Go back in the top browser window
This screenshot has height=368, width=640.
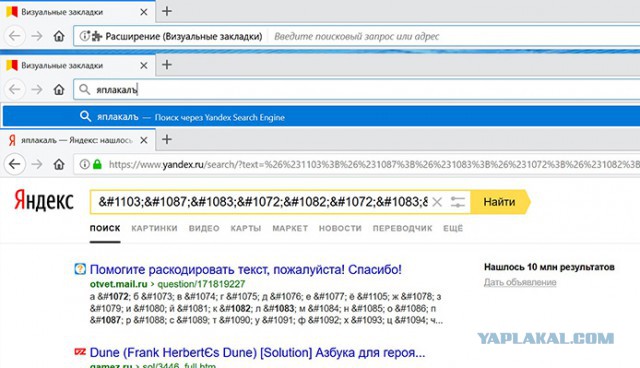15,36
